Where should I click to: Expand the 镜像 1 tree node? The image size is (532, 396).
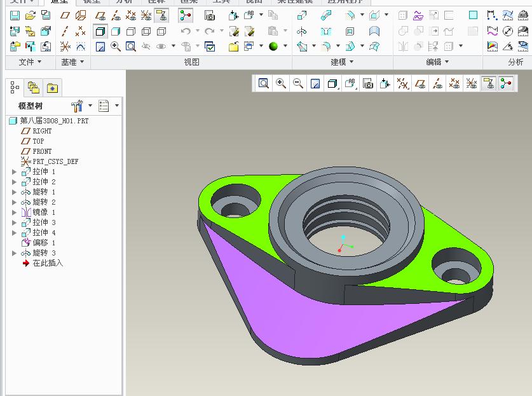(15, 212)
